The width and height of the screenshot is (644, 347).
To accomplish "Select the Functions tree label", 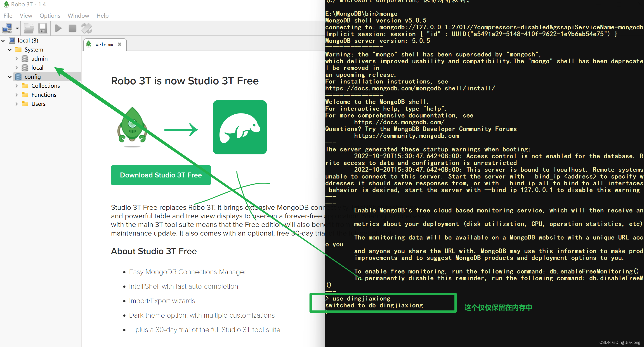I will tap(44, 95).
